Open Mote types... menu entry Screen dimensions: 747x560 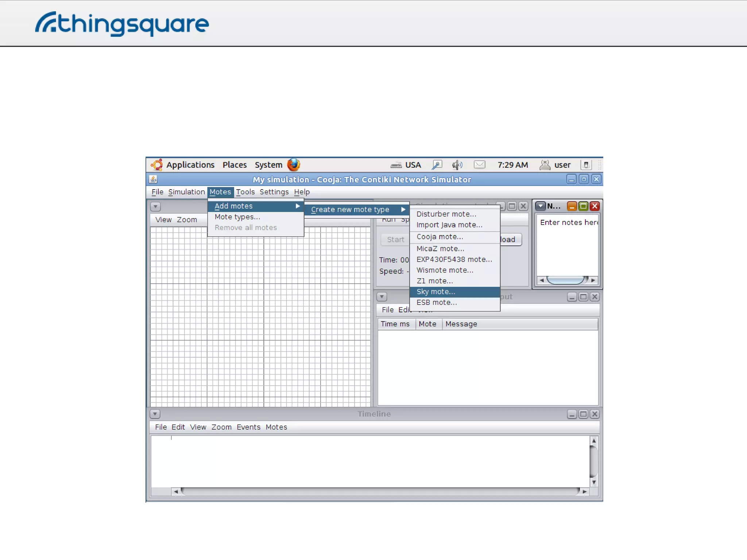(237, 217)
